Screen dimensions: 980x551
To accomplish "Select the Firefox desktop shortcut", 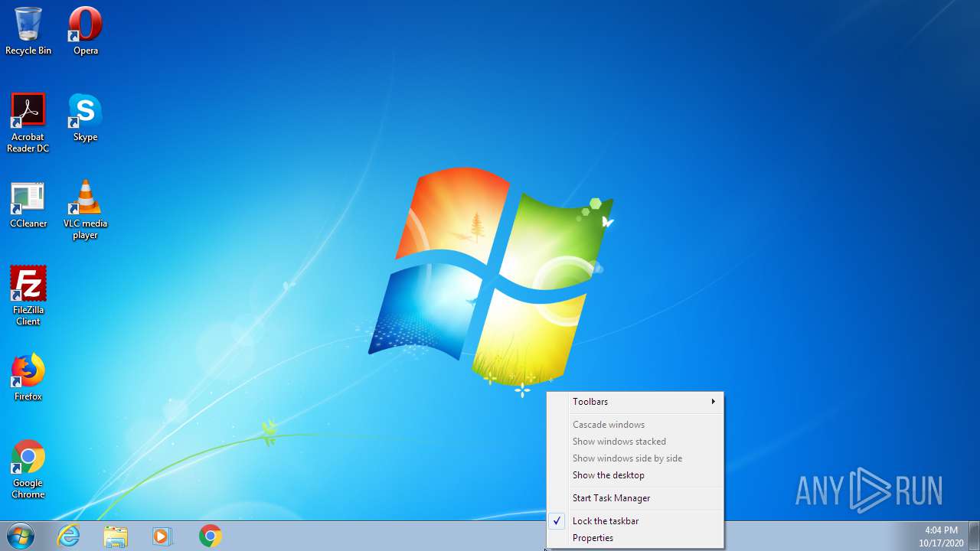I will [x=28, y=377].
